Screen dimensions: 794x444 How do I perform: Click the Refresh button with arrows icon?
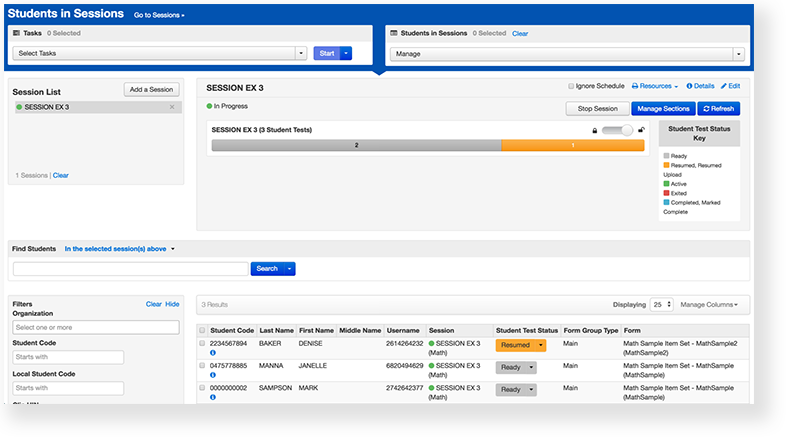[718, 108]
